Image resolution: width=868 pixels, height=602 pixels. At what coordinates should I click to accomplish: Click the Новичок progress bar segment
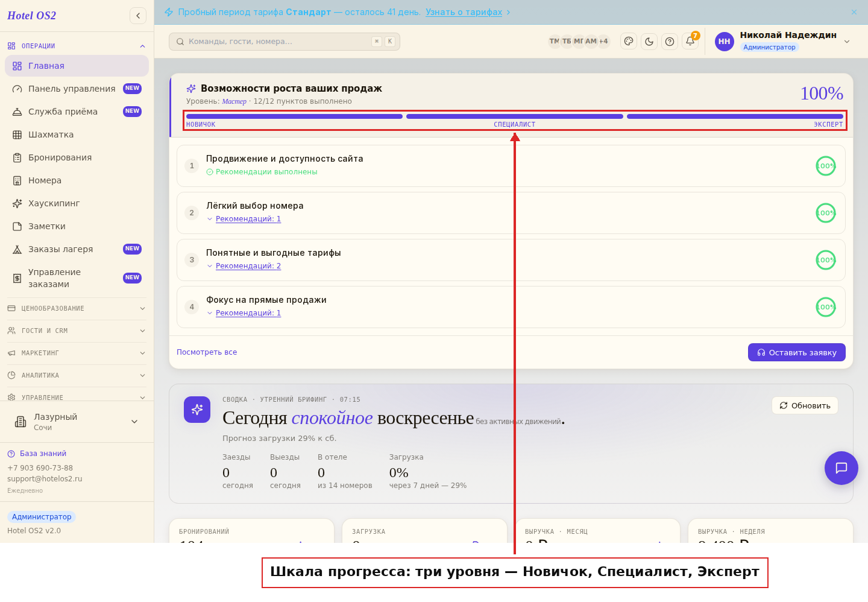click(x=294, y=116)
